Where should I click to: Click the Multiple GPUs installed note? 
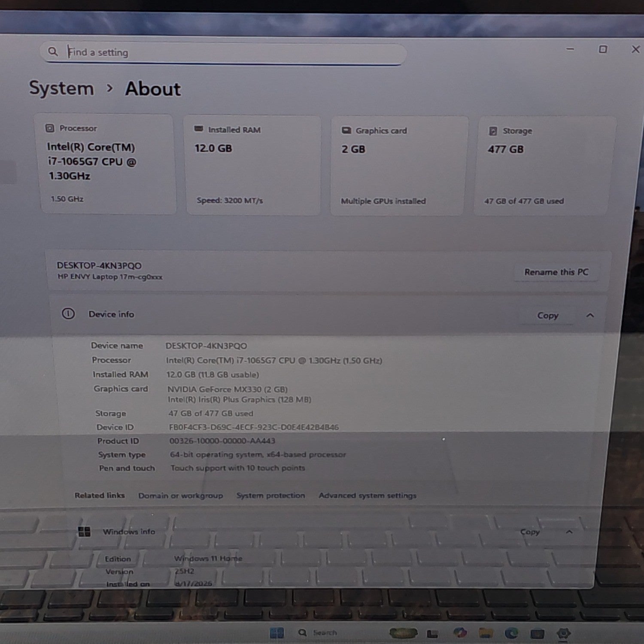pyautogui.click(x=383, y=201)
